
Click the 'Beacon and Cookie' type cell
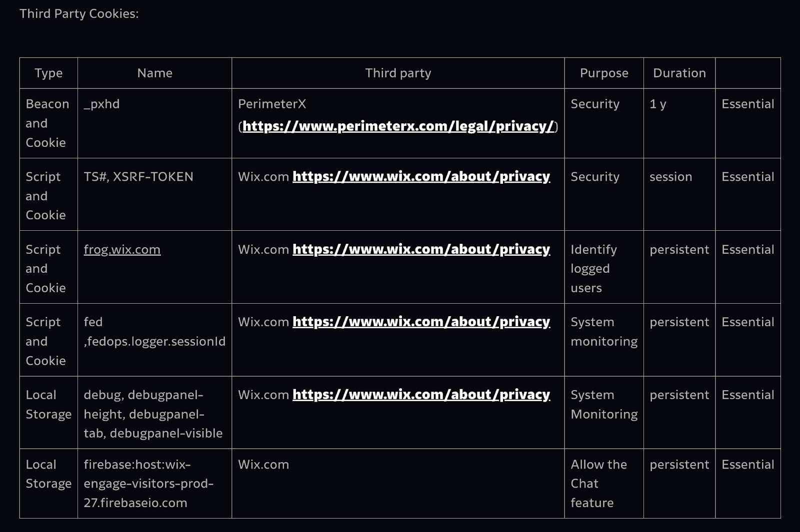pyautogui.click(x=47, y=123)
